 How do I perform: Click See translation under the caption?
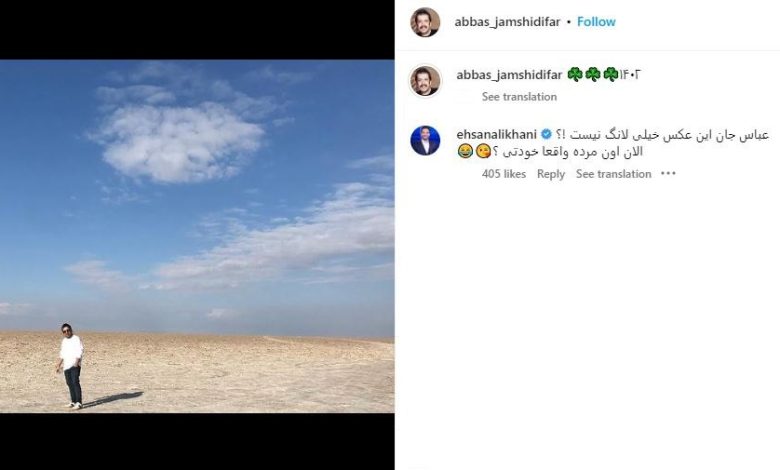519,96
